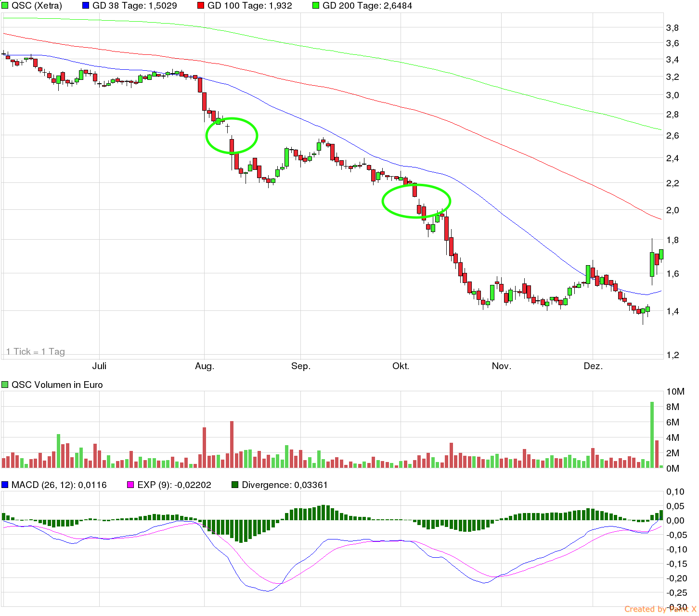Image resolution: width=699 pixels, height=616 pixels.
Task: Click the '1,2' price axis value
Action: pos(673,355)
